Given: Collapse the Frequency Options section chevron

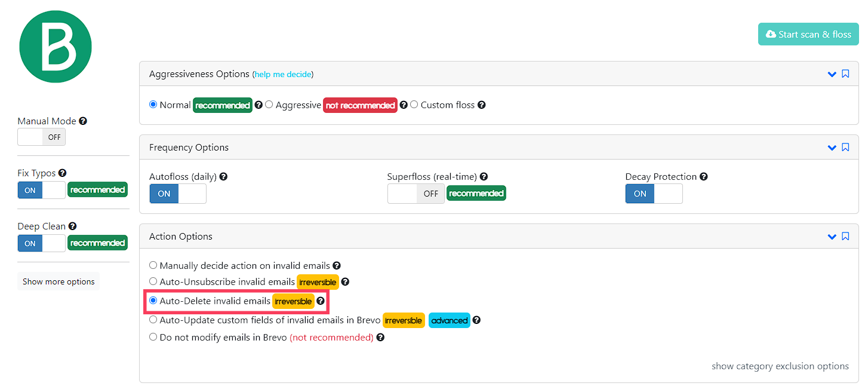Looking at the screenshot, I should coord(832,148).
